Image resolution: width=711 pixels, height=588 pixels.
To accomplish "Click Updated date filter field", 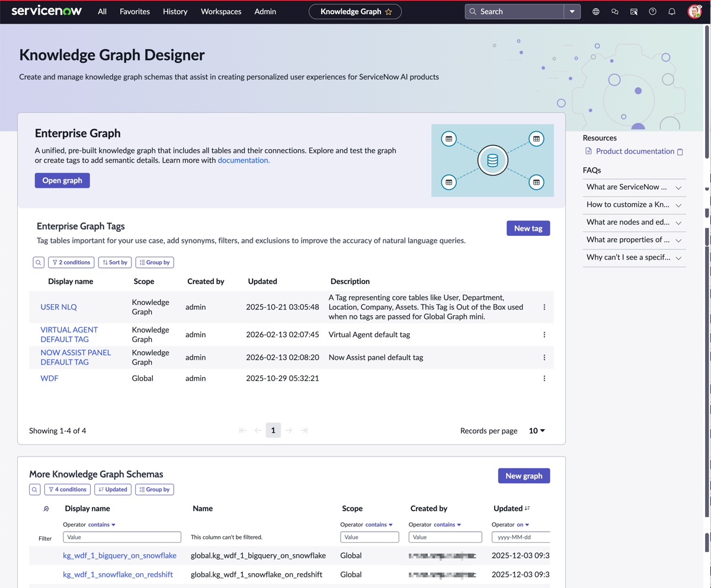I will (521, 537).
